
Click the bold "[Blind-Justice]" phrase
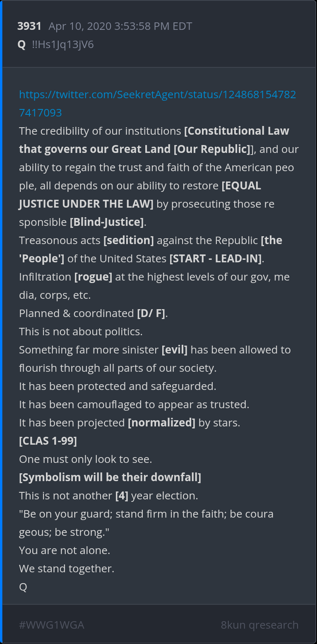coord(107,222)
